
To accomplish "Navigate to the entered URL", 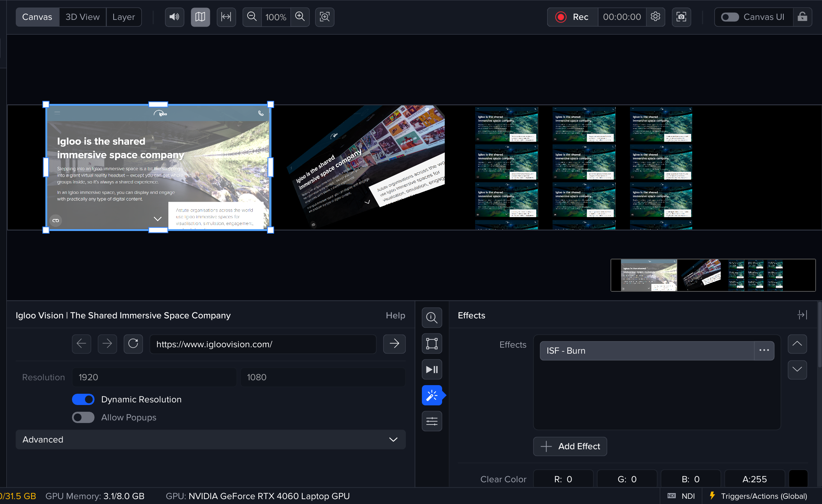I will click(x=394, y=344).
